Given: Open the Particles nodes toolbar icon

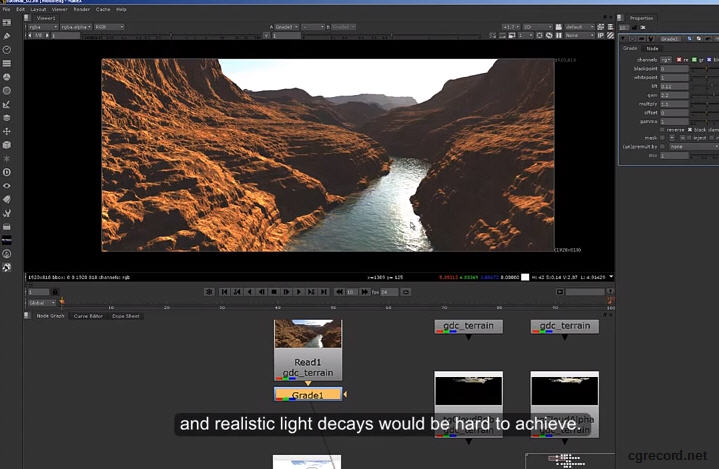Looking at the screenshot, I should coord(7,159).
